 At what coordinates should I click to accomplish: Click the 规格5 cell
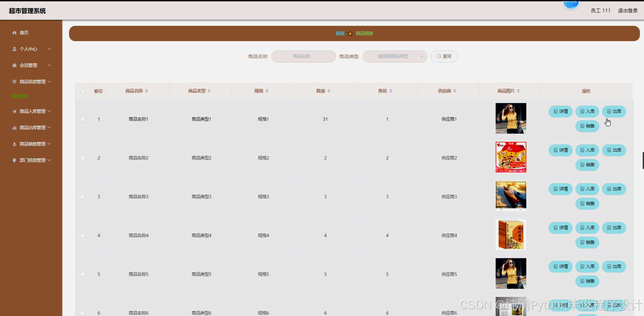[264, 274]
